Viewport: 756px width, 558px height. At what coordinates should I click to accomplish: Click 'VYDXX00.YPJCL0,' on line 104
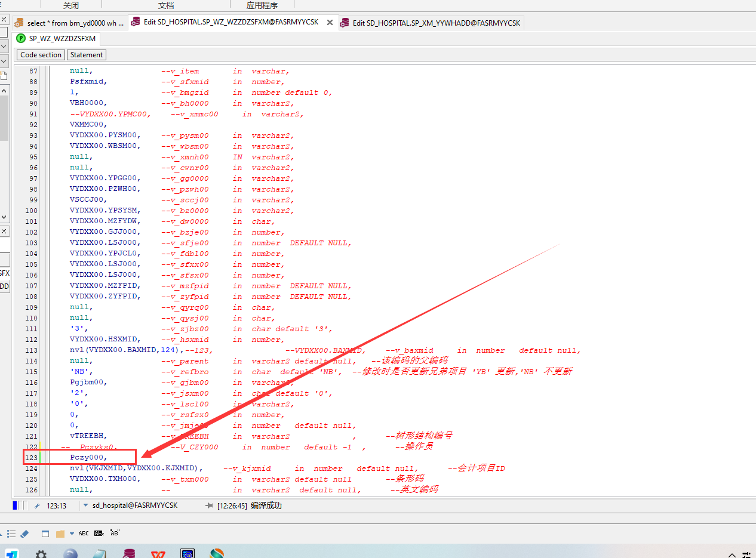pyautogui.click(x=106, y=254)
